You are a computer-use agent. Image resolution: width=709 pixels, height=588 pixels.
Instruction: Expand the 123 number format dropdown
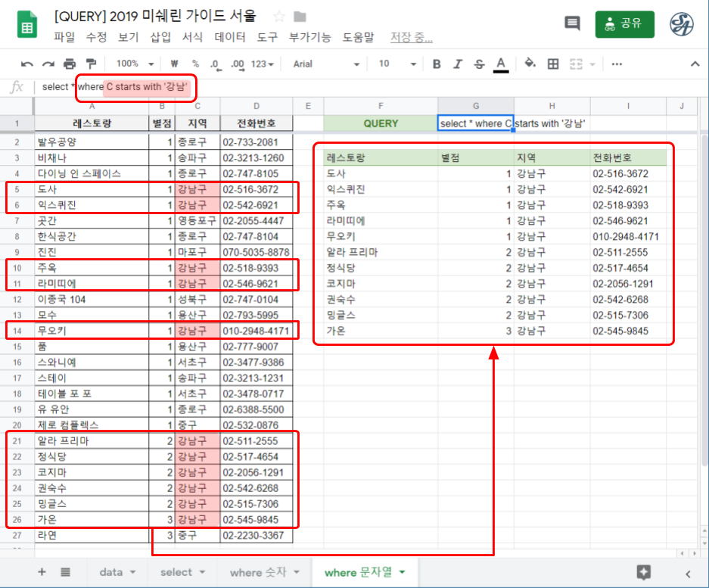click(x=263, y=64)
